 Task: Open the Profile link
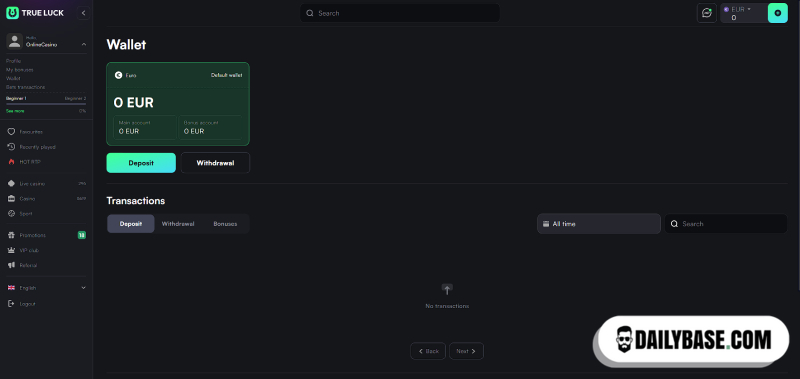[13, 61]
